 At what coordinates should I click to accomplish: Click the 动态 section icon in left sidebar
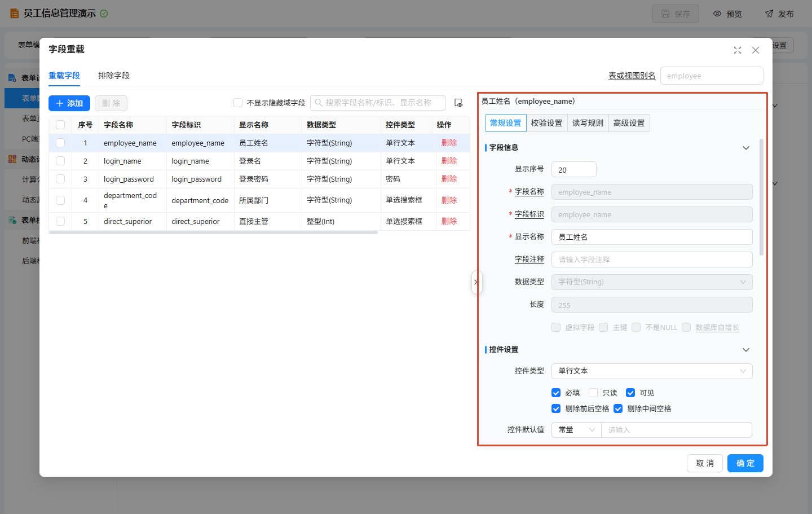pyautogui.click(x=12, y=159)
